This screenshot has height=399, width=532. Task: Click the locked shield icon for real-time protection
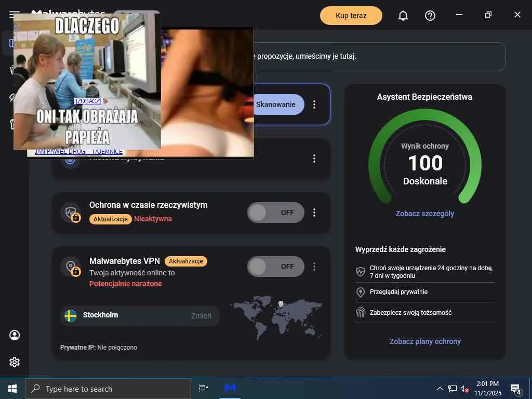tap(71, 213)
